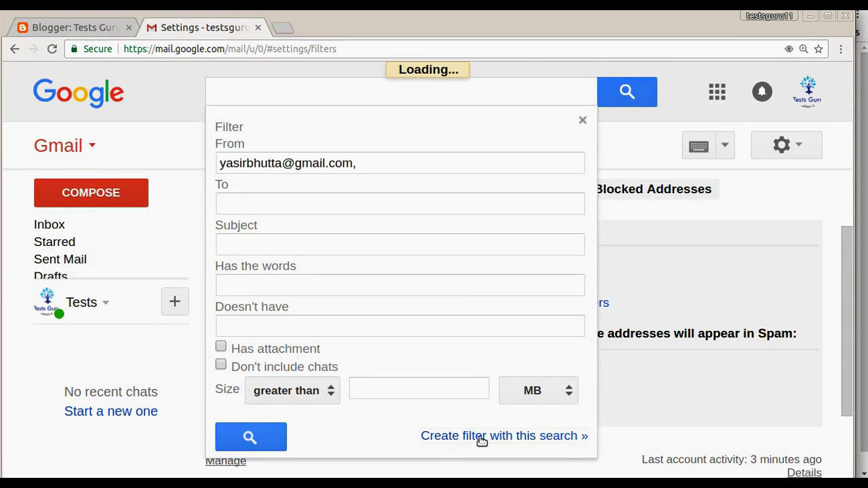The image size is (868, 488).
Task: Open the Inbox folder
Action: pyautogui.click(x=50, y=224)
